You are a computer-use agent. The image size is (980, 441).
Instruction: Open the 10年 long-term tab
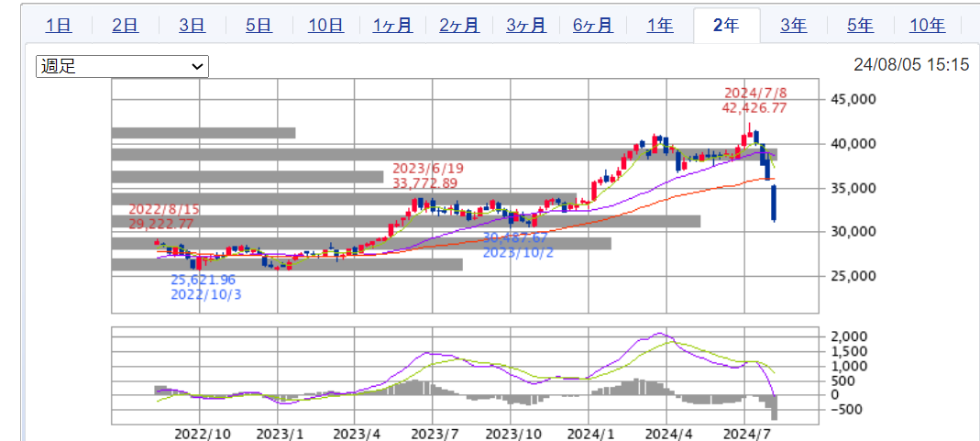(x=927, y=26)
